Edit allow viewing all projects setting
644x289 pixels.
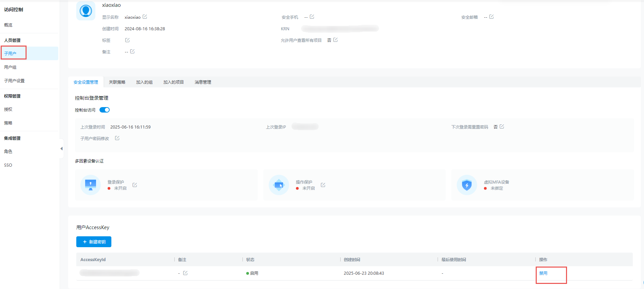(x=335, y=40)
